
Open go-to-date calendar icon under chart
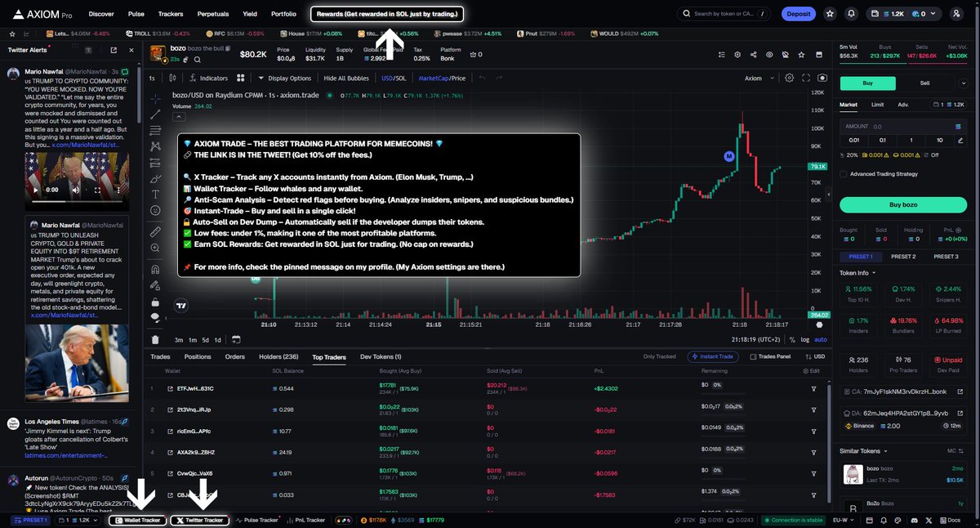(x=236, y=339)
